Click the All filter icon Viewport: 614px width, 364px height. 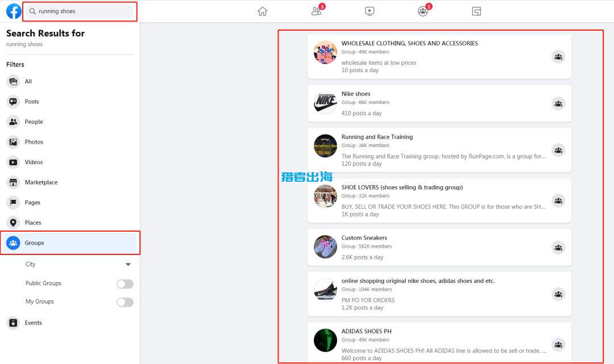tap(13, 81)
